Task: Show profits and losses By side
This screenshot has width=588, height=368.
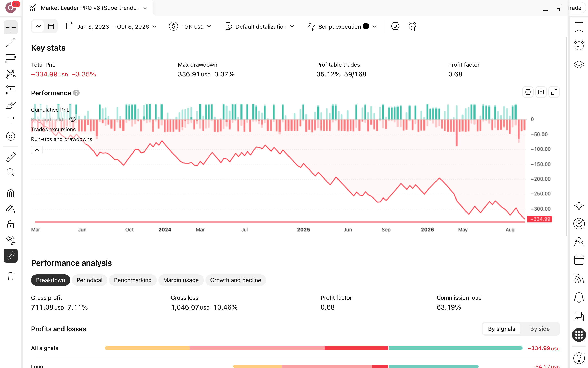Action: 540,329
